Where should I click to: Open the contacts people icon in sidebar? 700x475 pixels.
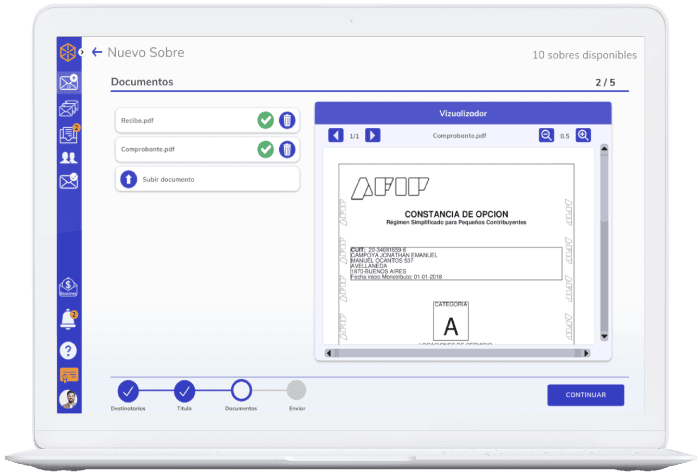coord(68,157)
